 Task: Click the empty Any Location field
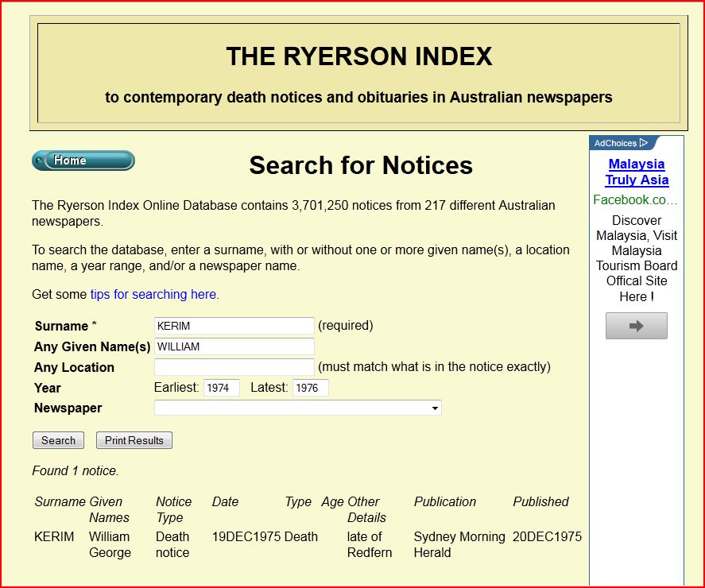234,367
